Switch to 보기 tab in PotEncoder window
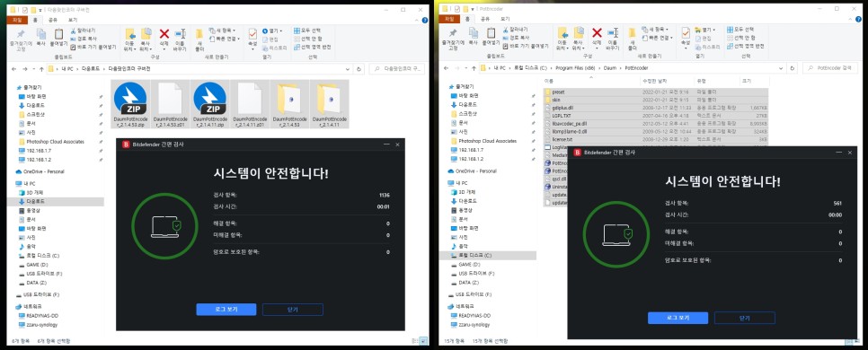Screen dimensions: 868x350 coord(505,20)
